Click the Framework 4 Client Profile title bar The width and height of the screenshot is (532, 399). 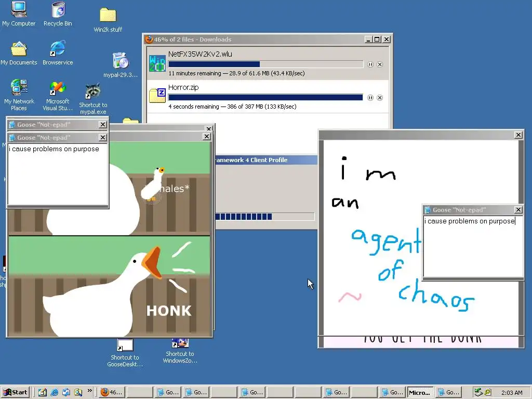click(267, 160)
